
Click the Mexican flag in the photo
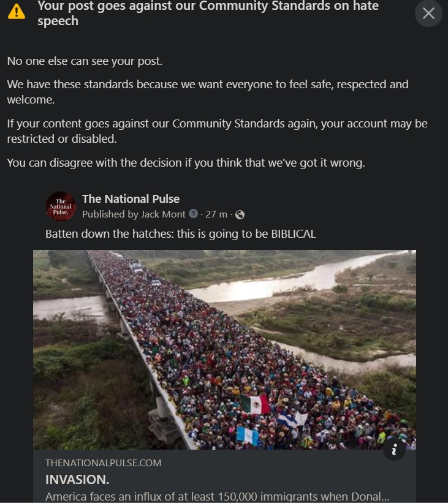point(256,404)
